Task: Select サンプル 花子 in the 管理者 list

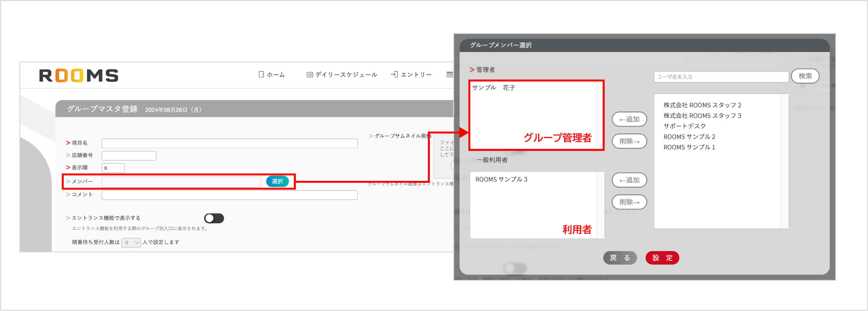Action: coord(493,87)
